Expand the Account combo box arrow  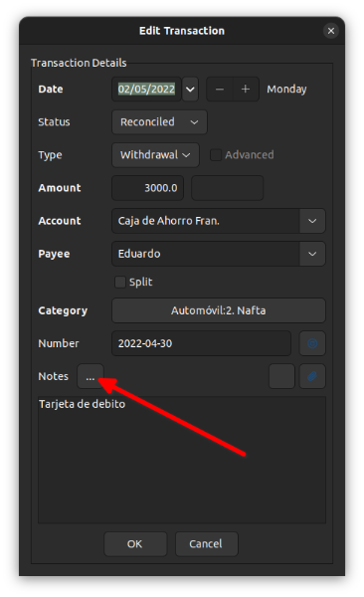pyautogui.click(x=312, y=221)
